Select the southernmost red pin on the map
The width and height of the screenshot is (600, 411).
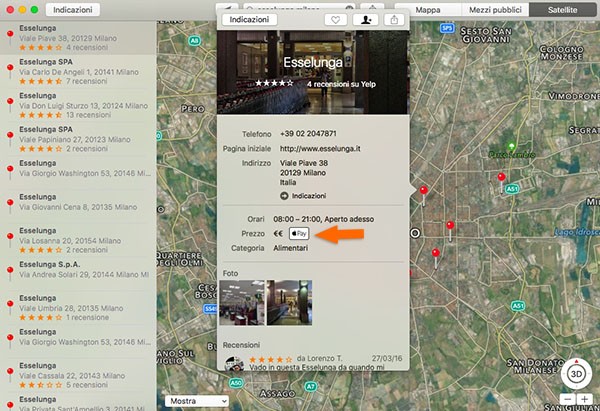435,253
